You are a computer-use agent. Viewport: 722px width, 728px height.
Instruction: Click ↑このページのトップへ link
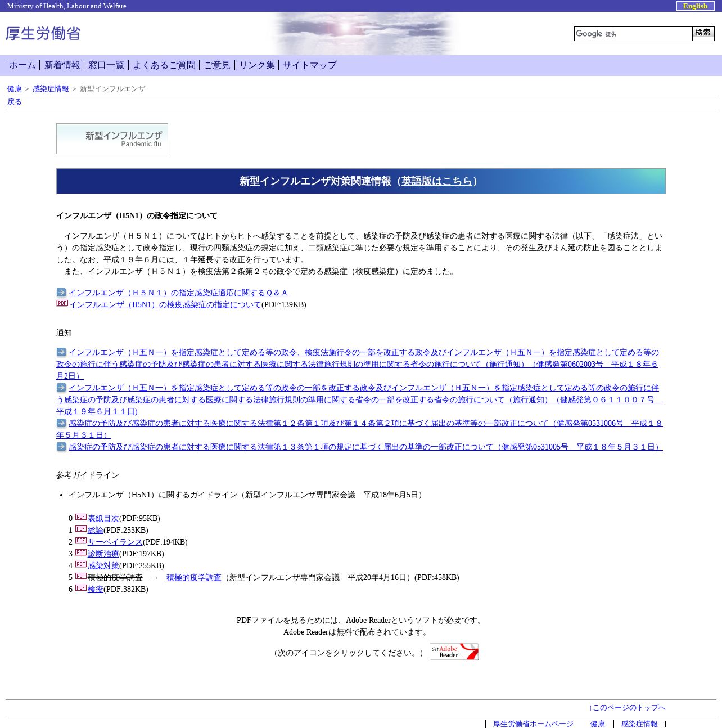pos(627,708)
